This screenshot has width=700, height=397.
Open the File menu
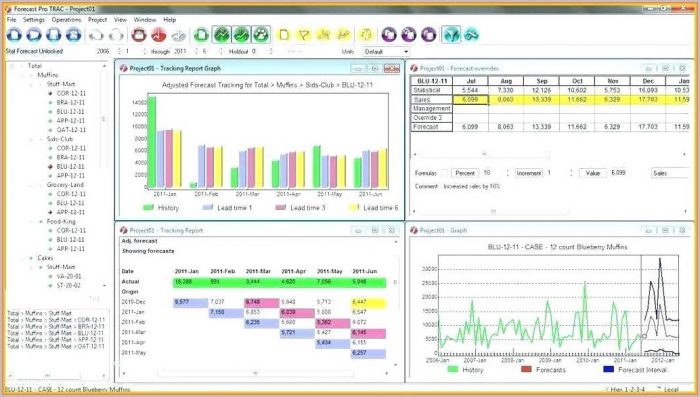pos(11,20)
